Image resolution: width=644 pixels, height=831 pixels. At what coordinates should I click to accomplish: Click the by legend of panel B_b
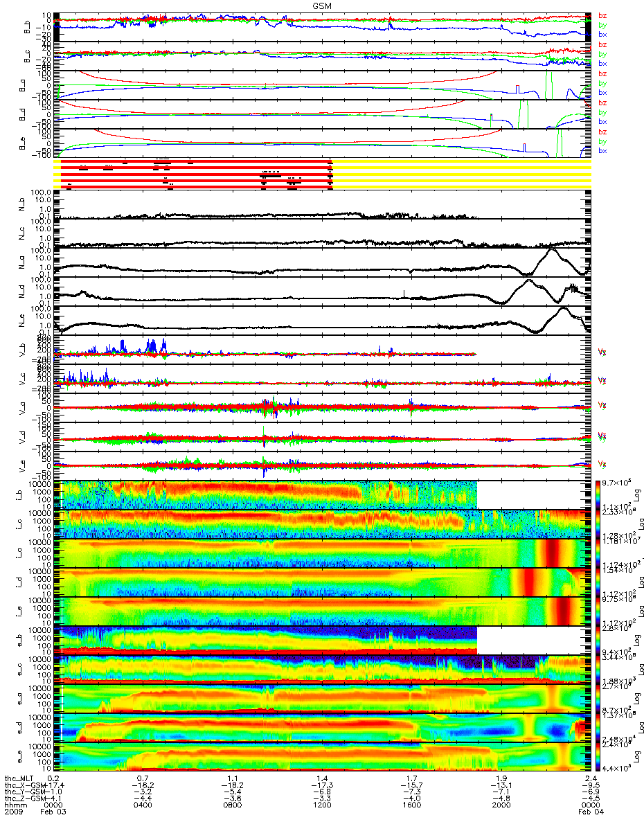pyautogui.click(x=602, y=25)
